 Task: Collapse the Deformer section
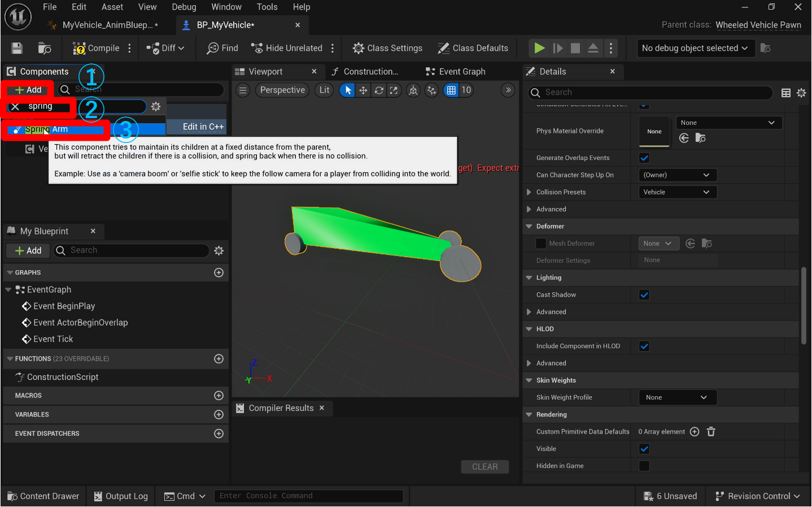529,226
